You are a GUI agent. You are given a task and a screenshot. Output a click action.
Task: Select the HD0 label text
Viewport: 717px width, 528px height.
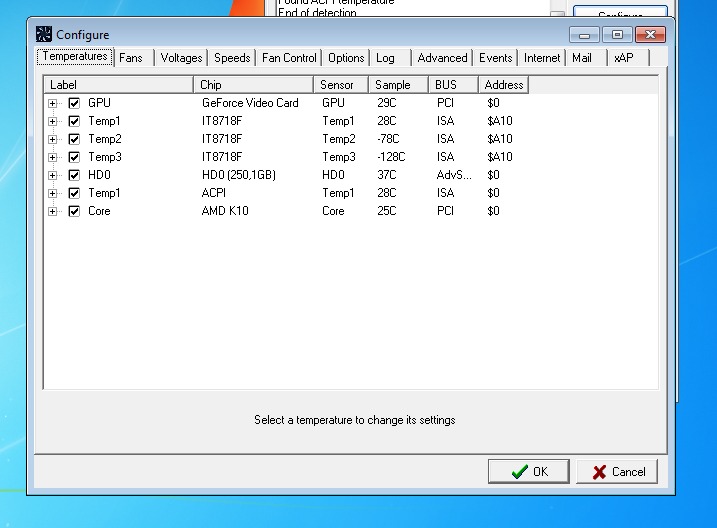tap(99, 175)
